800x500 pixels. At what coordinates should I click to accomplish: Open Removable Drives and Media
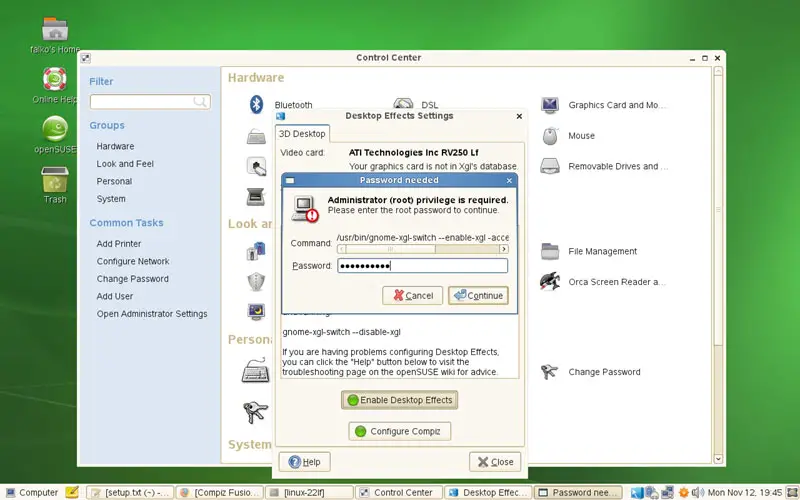pyautogui.click(x=550, y=166)
